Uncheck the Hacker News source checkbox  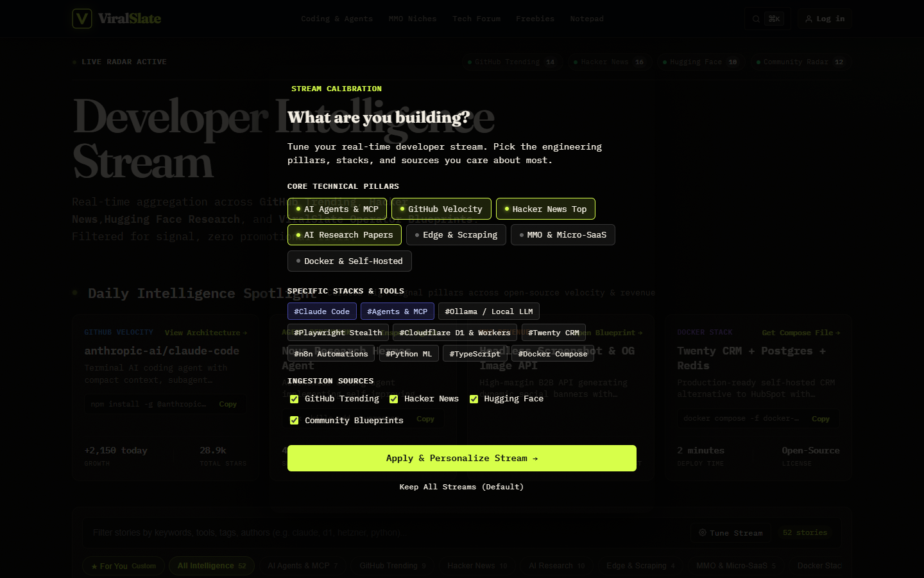click(393, 399)
